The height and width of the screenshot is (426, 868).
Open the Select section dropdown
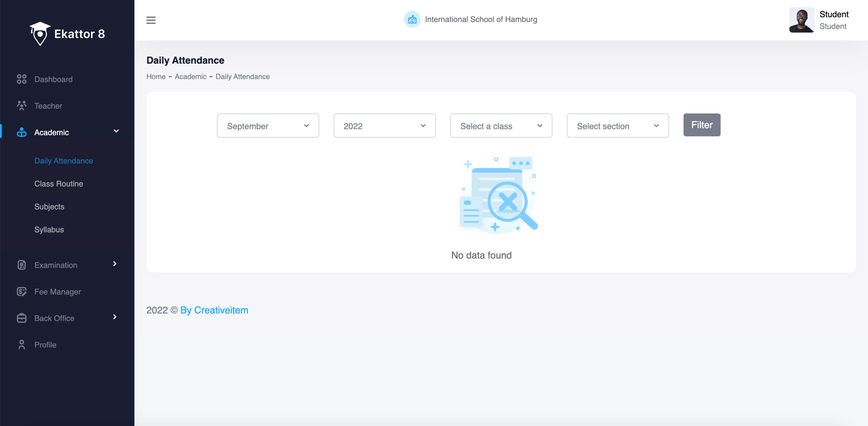coord(617,126)
